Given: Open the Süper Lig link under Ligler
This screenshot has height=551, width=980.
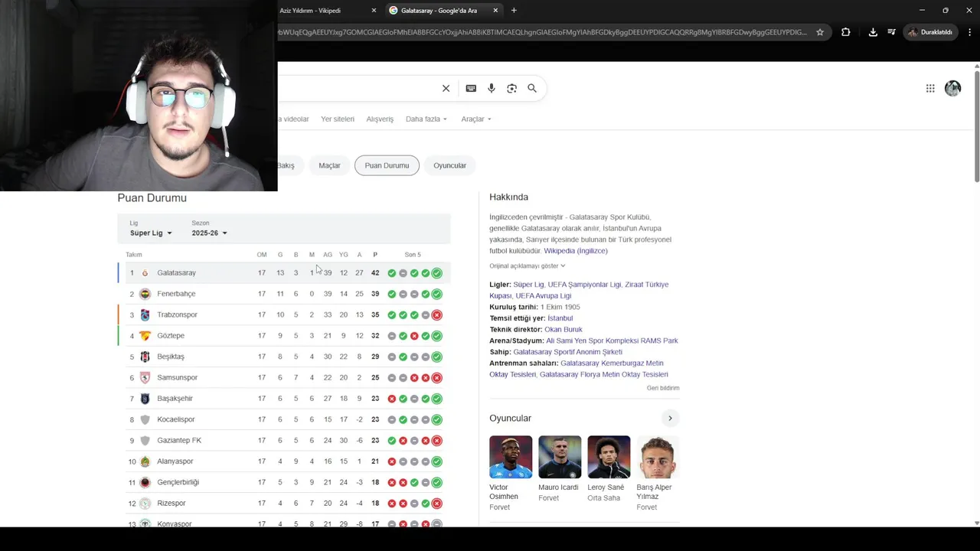Looking at the screenshot, I should (x=528, y=285).
